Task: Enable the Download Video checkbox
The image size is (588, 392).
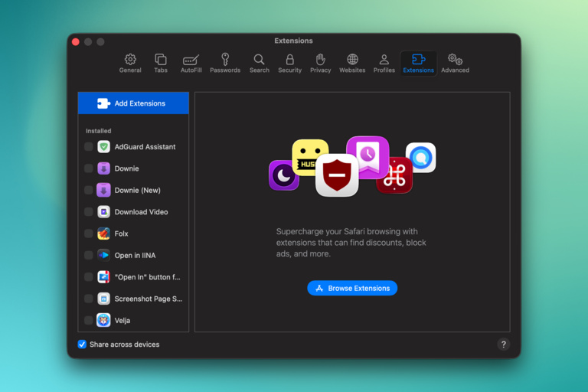Action: [89, 212]
